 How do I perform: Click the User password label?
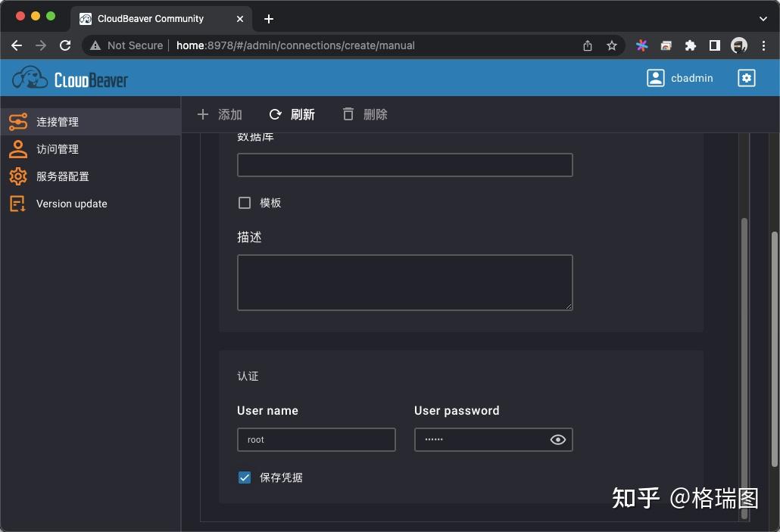[457, 411]
